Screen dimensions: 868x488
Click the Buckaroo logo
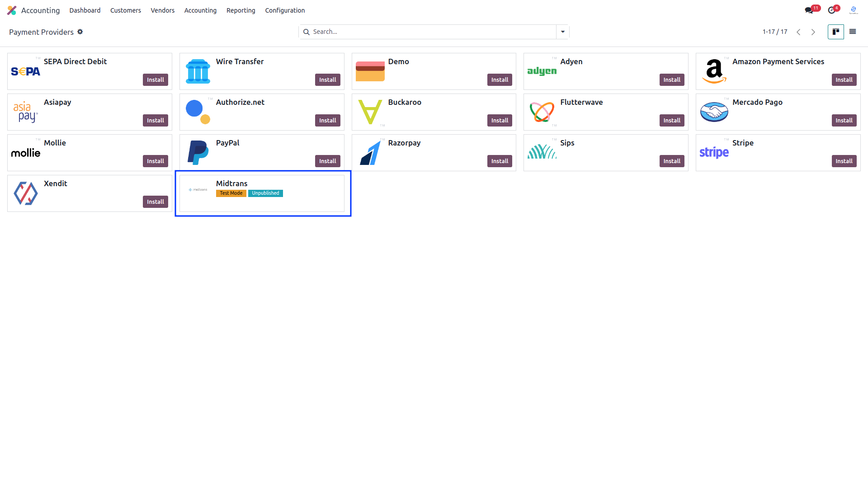370,112
